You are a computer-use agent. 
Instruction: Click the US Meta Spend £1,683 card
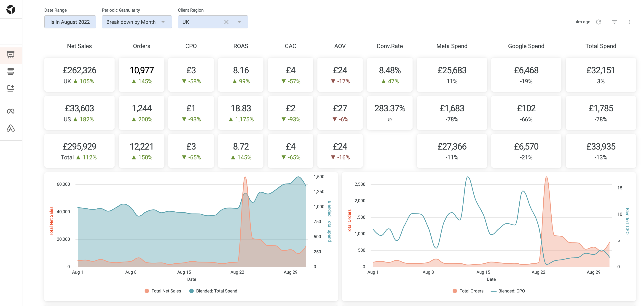coord(452,113)
